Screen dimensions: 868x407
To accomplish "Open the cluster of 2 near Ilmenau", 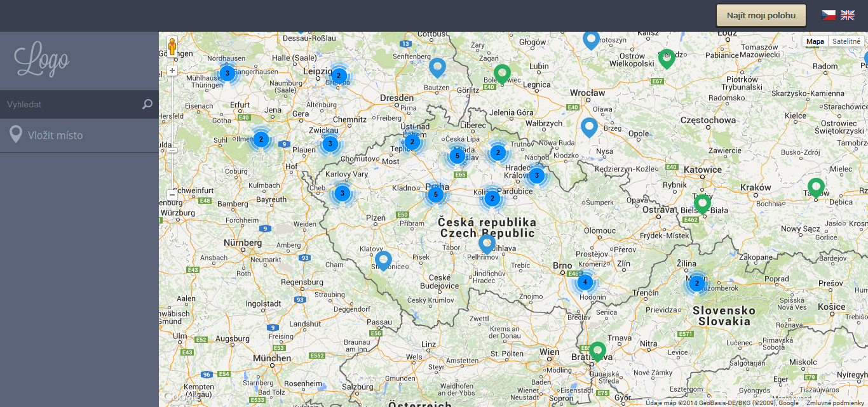I will click(x=261, y=139).
